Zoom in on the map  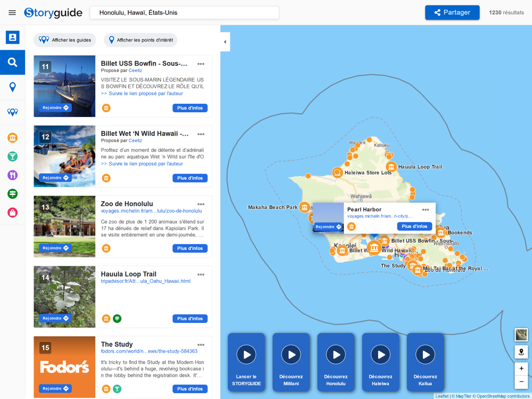pos(521,369)
